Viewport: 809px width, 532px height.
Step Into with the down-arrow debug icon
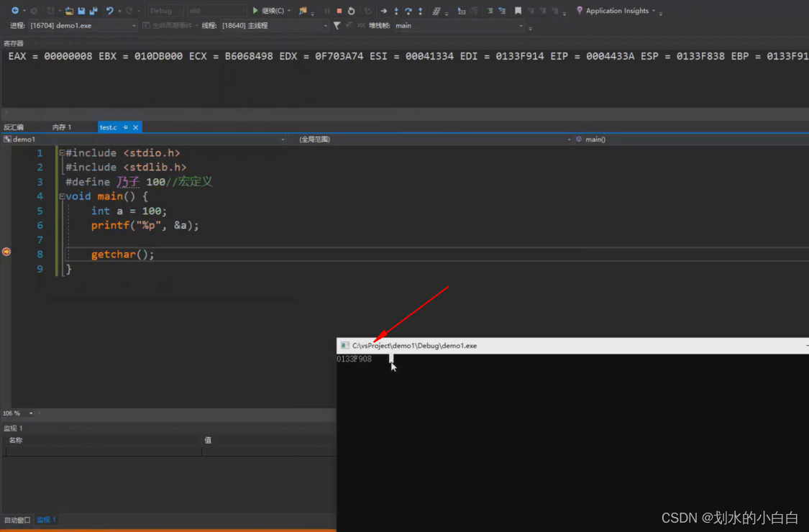pyautogui.click(x=396, y=11)
